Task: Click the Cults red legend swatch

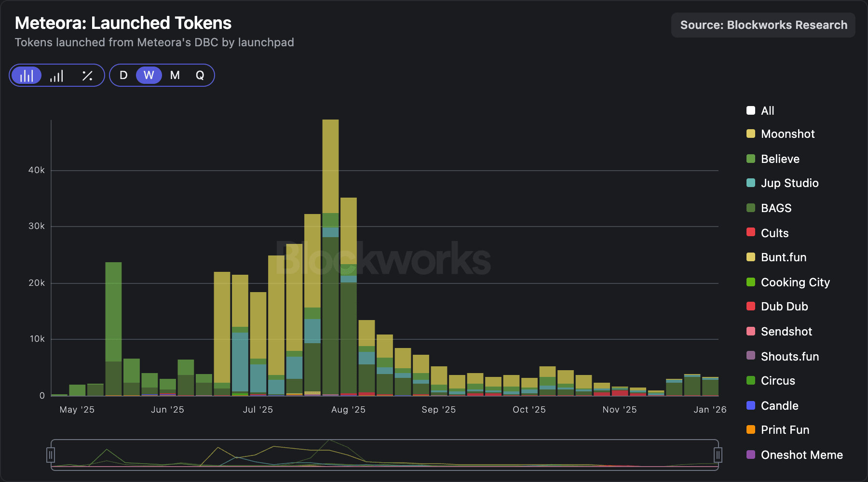Action: tap(751, 232)
